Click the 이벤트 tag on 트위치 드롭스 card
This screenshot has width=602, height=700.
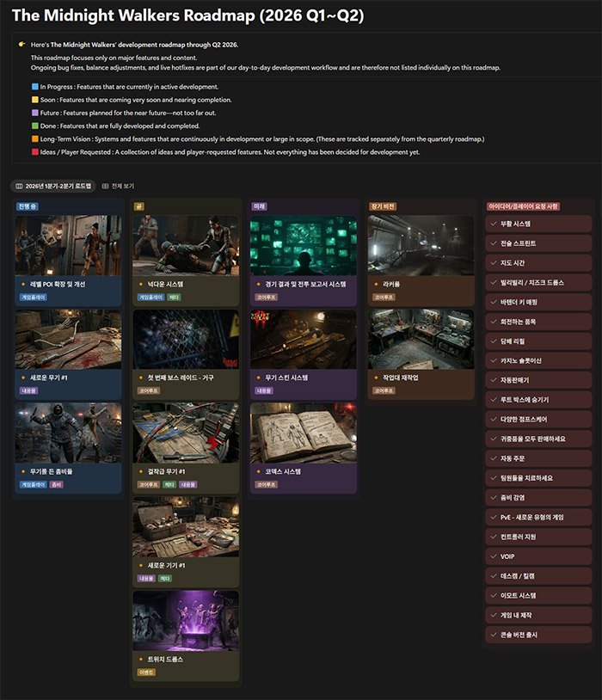click(x=146, y=672)
